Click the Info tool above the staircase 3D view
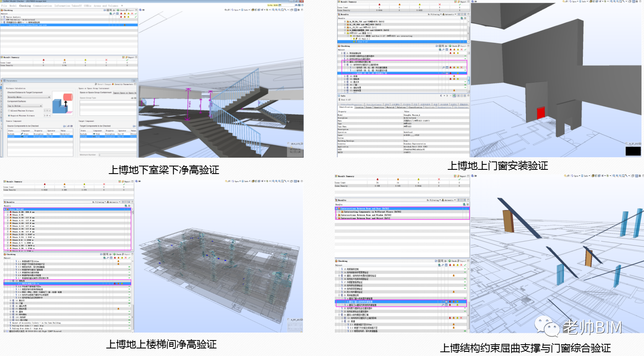The width and height of the screenshot is (644, 356). pyautogui.click(x=245, y=10)
